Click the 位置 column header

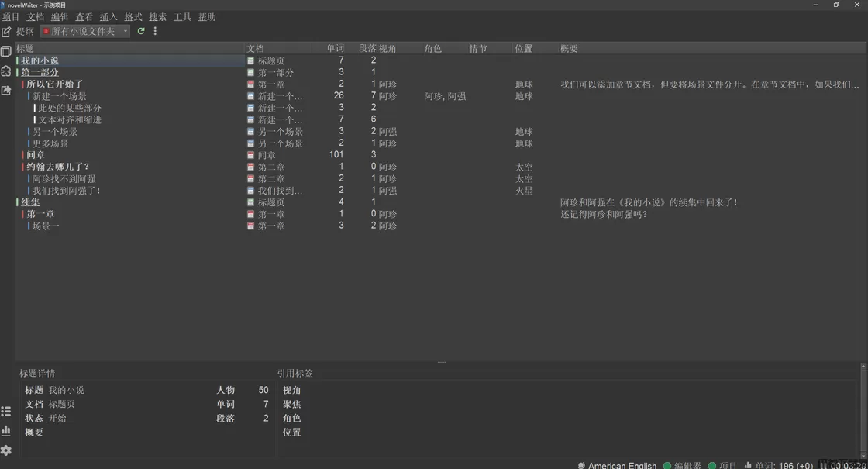524,49
